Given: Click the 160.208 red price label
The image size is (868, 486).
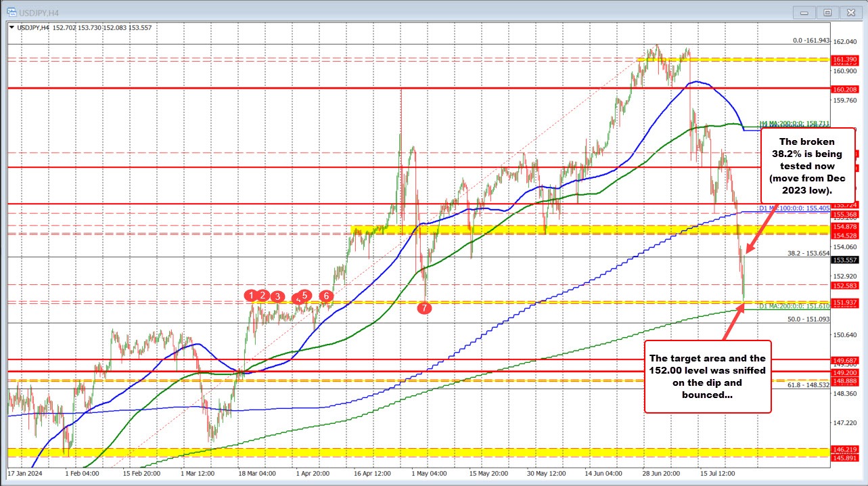Looking at the screenshot, I should tap(846, 89).
